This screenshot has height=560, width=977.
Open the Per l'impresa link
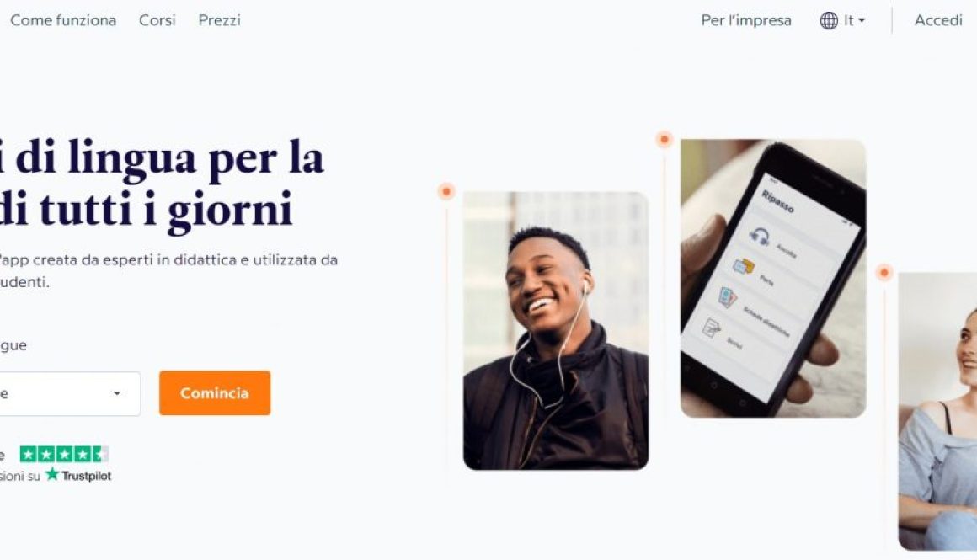[x=746, y=20]
